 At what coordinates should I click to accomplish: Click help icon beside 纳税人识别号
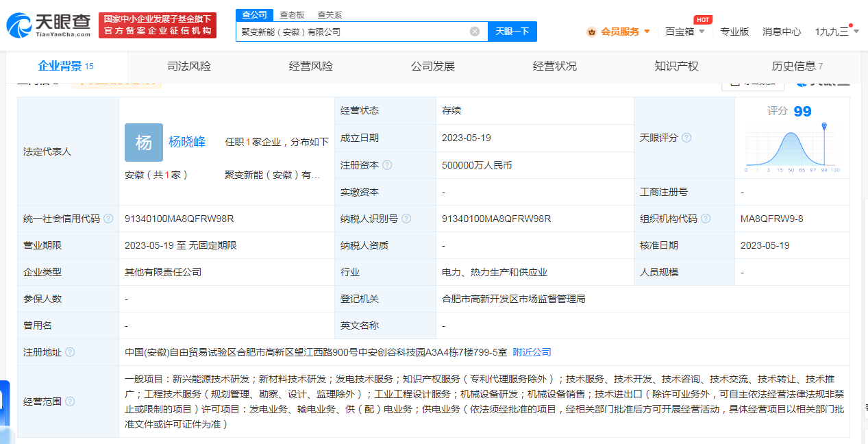coord(406,219)
